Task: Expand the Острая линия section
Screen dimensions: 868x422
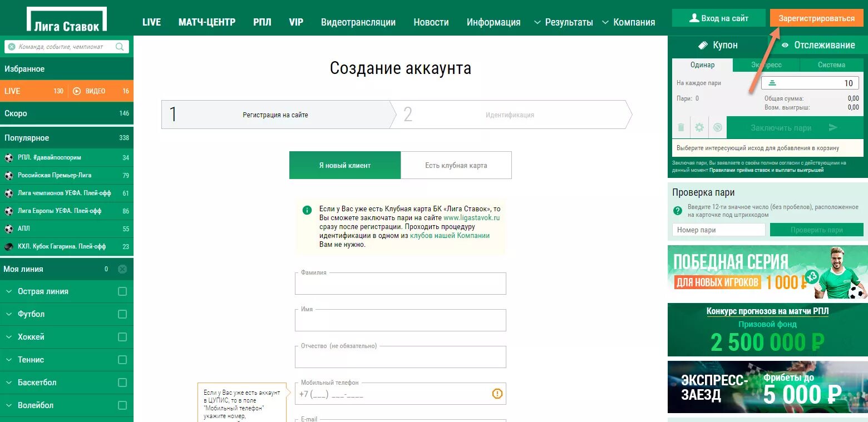Action: (x=9, y=291)
